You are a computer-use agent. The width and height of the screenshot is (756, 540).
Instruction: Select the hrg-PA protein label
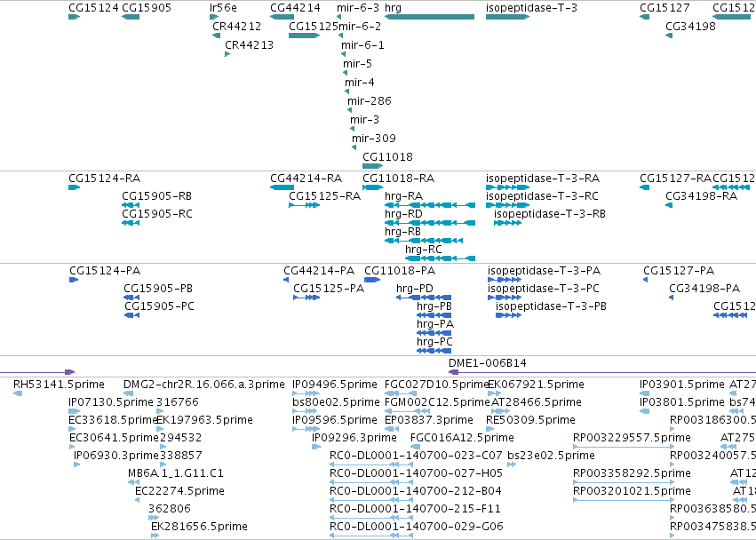[x=435, y=324]
